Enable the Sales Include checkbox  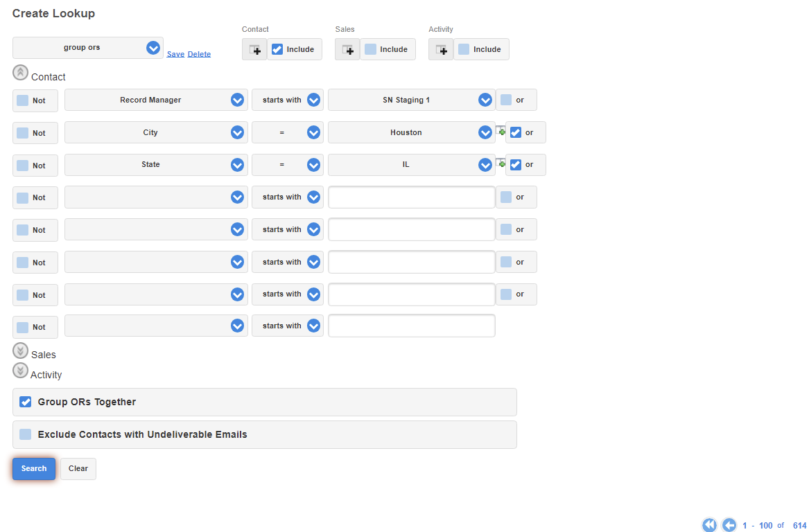(371, 49)
